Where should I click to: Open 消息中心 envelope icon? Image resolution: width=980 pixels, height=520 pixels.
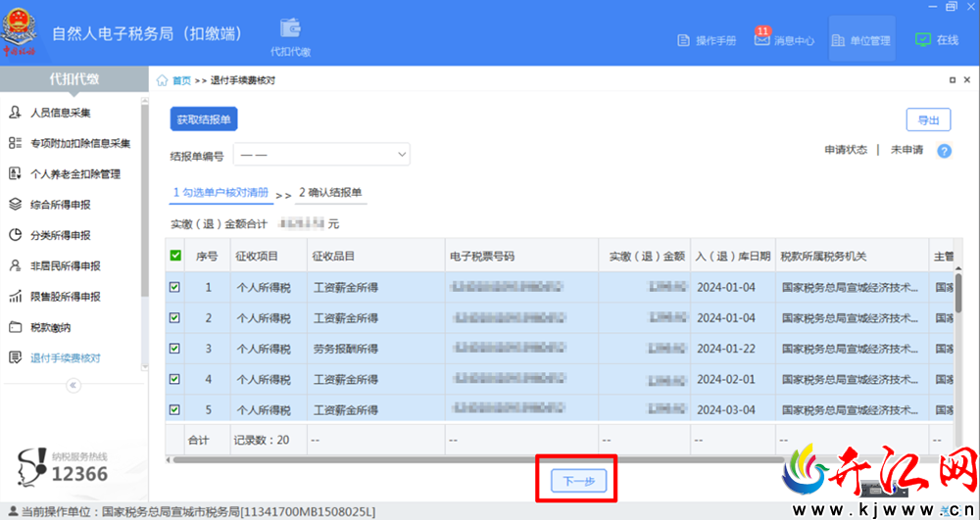pos(761,39)
